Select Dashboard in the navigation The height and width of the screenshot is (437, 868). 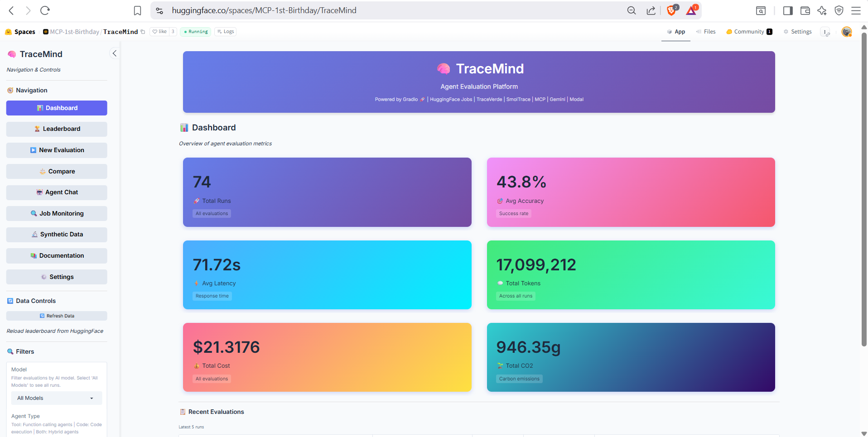click(57, 108)
